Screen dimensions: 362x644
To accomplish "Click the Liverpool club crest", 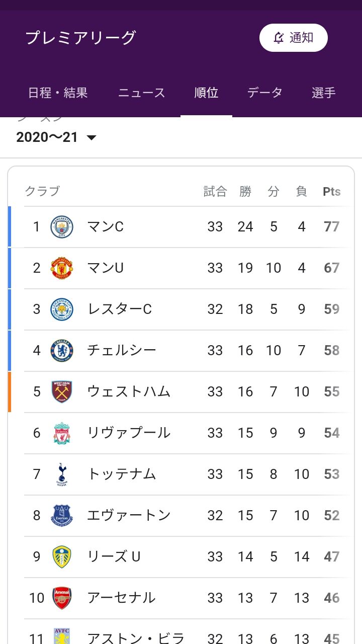I will tap(62, 433).
